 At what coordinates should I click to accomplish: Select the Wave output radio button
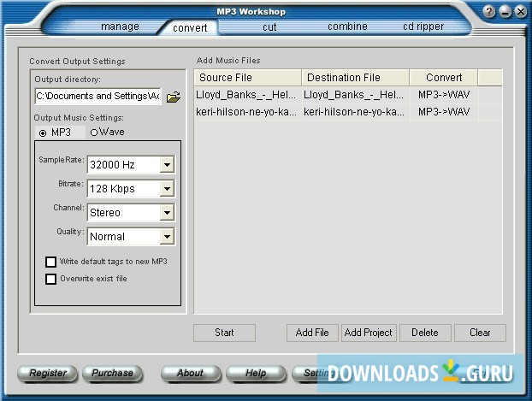coord(94,133)
